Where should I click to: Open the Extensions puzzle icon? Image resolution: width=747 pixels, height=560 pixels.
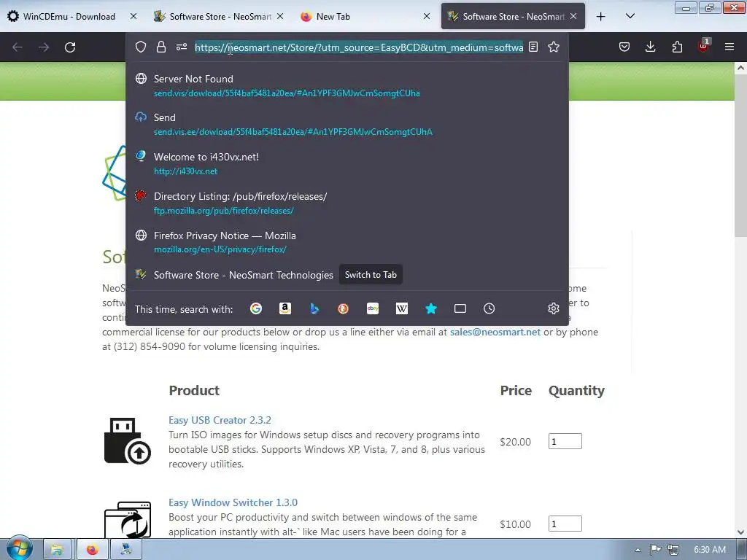677,47
